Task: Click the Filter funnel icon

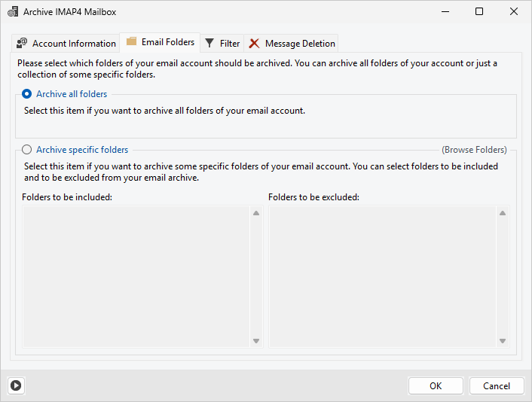Action: pyautogui.click(x=210, y=44)
